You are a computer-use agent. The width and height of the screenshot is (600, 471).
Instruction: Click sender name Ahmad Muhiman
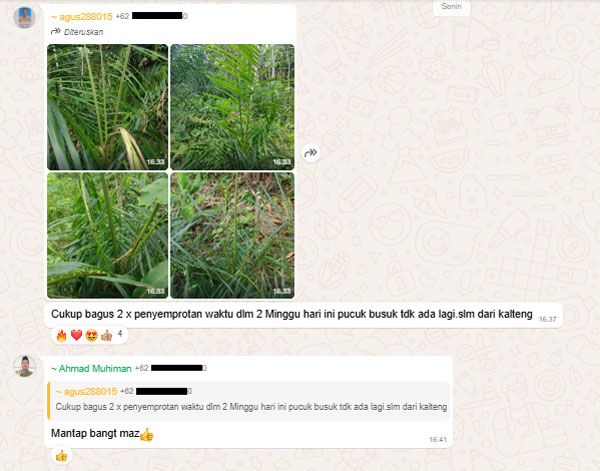pos(91,368)
